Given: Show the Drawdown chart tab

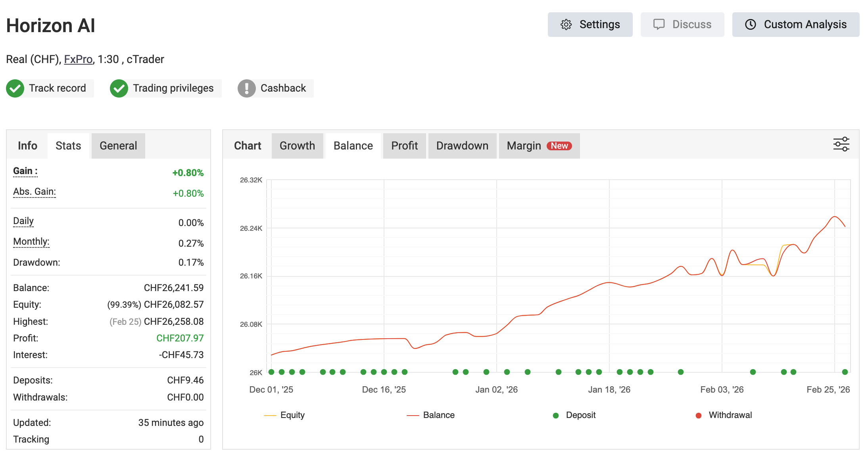Looking at the screenshot, I should coord(462,146).
